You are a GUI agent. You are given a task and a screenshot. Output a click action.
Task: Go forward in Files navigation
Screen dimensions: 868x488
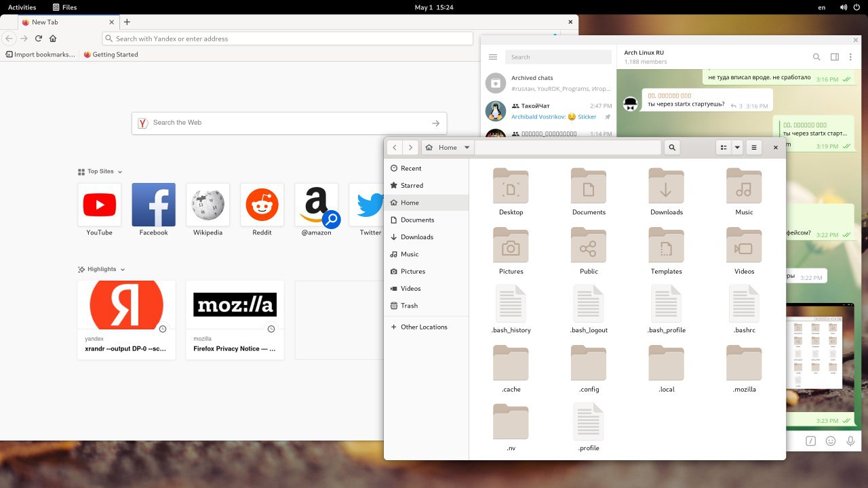[x=411, y=147]
